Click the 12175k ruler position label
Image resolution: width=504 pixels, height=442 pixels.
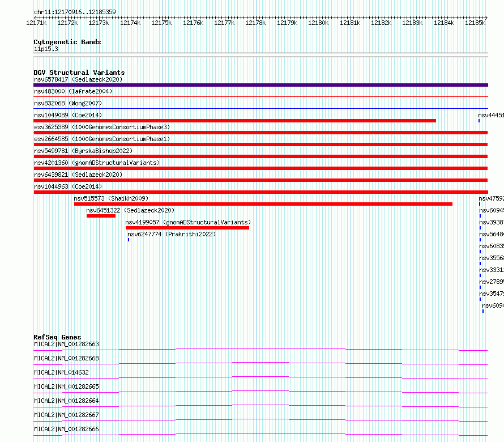pyautogui.click(x=161, y=23)
